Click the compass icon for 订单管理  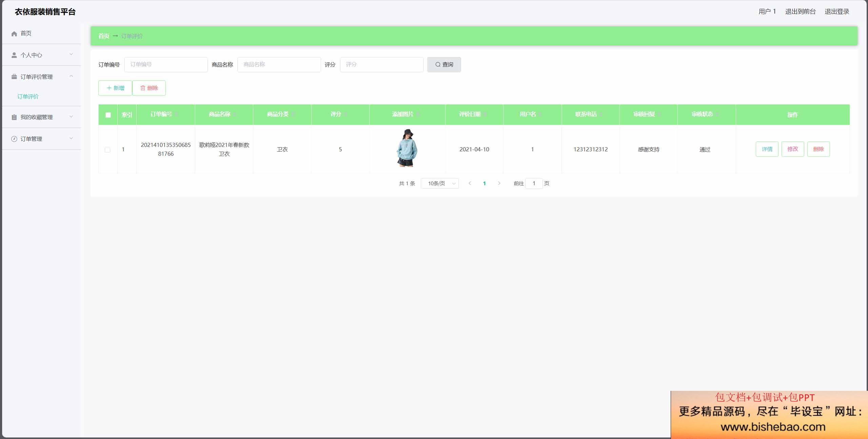pos(14,139)
